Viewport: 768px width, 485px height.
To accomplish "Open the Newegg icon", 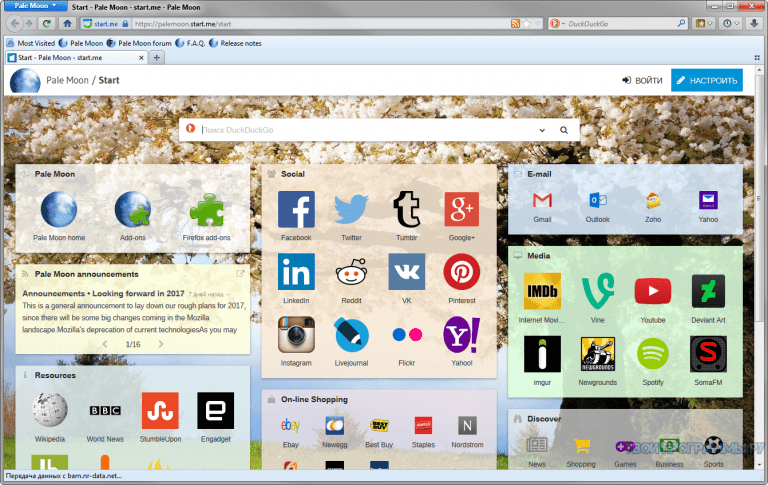I will (335, 425).
